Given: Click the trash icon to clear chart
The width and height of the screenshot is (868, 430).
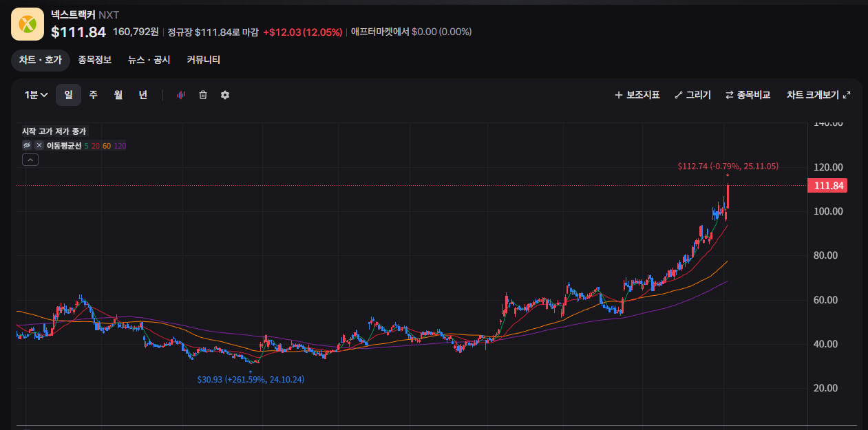Looking at the screenshot, I should coord(203,95).
